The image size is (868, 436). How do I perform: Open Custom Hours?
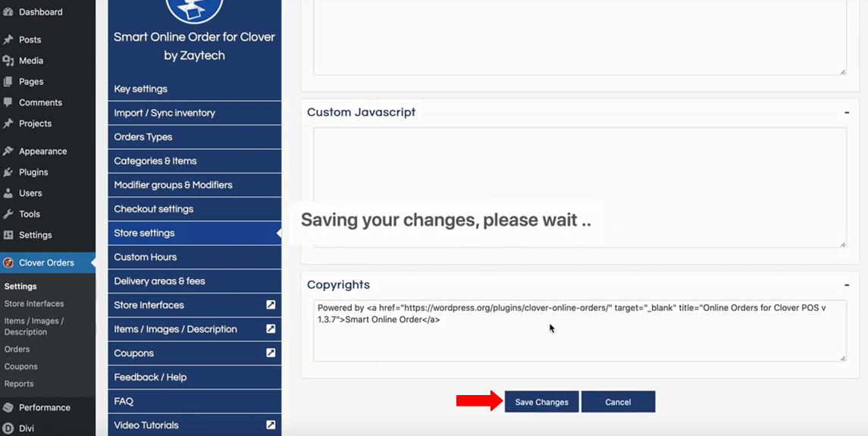(194, 257)
